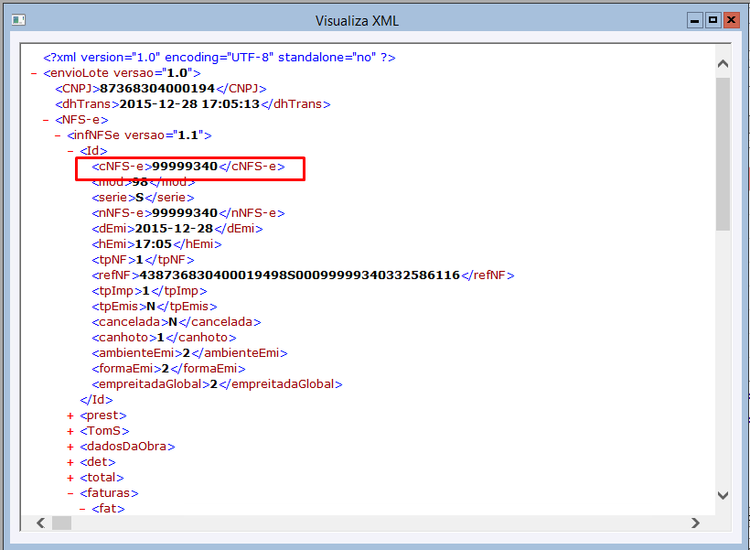Collapse the envioLote node

[33, 73]
